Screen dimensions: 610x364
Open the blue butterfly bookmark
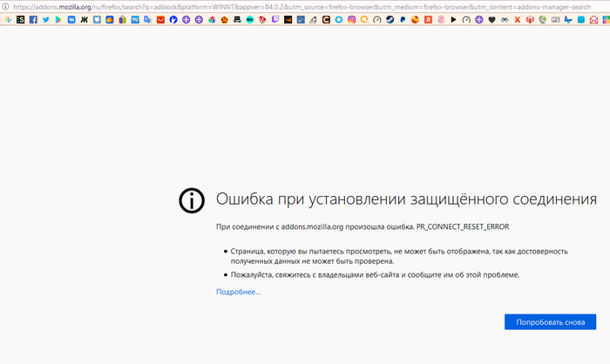coord(568,19)
